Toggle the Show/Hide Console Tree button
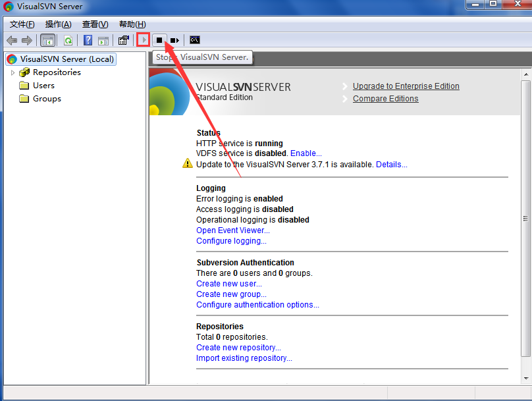 point(47,40)
